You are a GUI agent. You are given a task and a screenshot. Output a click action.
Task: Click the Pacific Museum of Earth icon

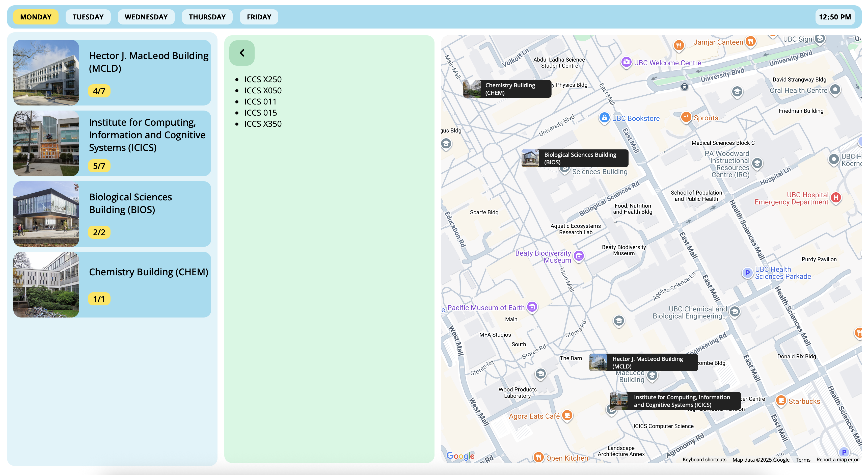(x=532, y=307)
